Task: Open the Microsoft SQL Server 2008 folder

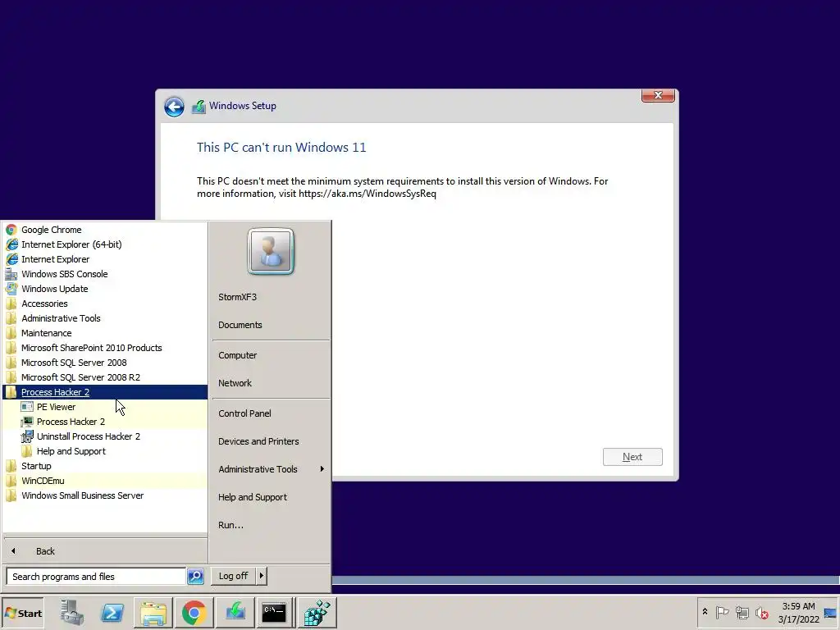Action: click(x=105, y=363)
